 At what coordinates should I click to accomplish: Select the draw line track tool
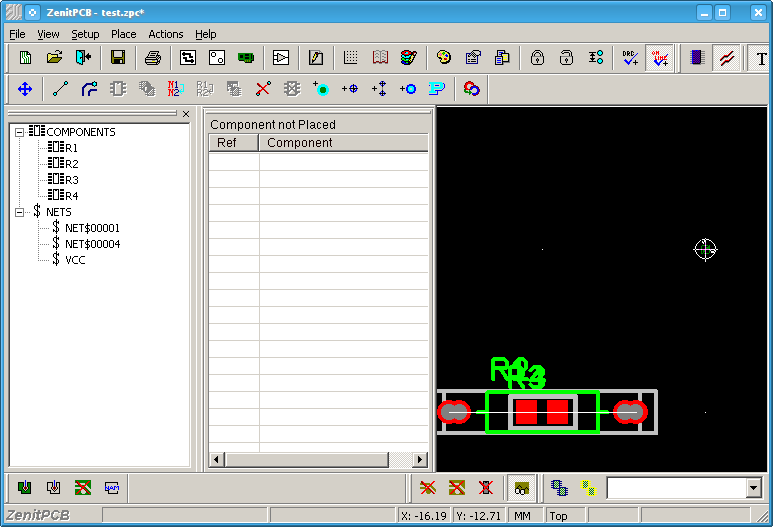60,89
